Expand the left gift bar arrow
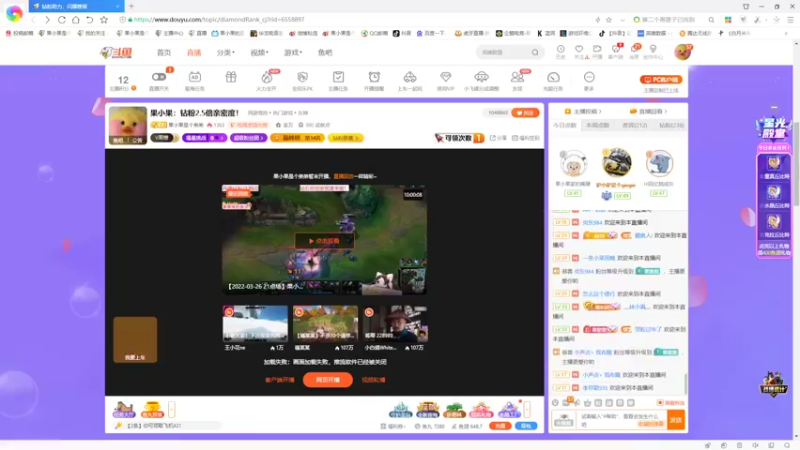The width and height of the screenshot is (800, 450). point(171,409)
